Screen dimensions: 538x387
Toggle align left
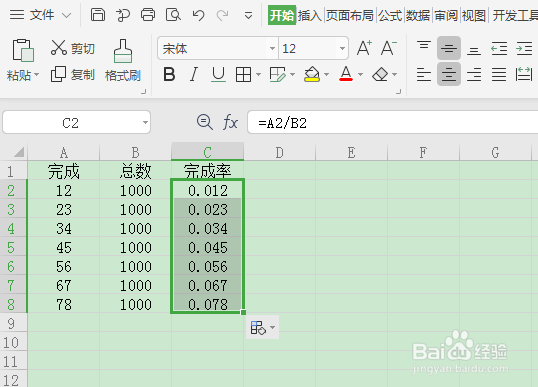424,74
